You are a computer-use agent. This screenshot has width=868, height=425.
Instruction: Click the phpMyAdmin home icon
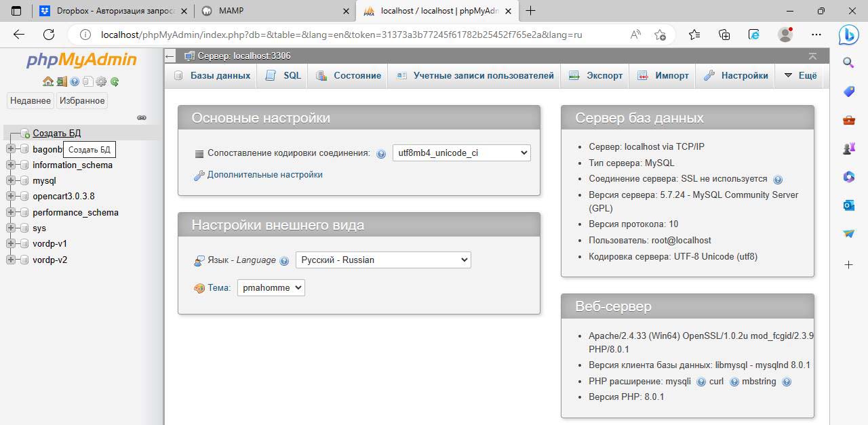[47, 82]
